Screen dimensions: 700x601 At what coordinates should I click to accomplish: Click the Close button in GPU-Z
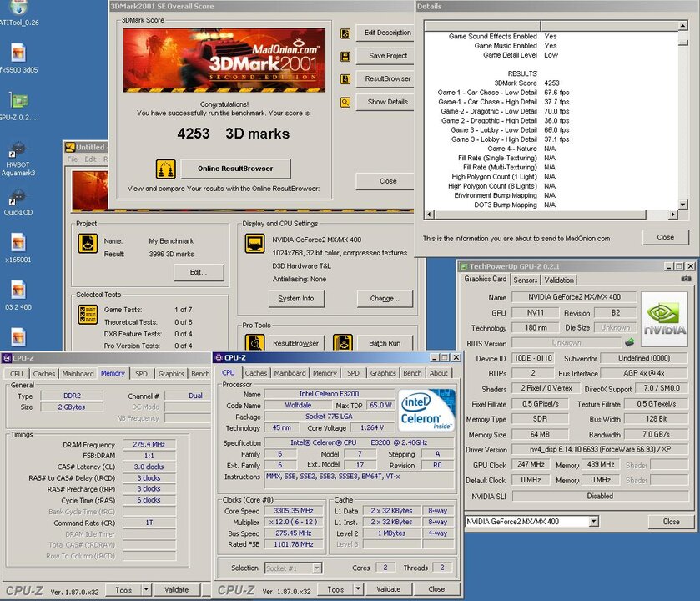tap(671, 522)
